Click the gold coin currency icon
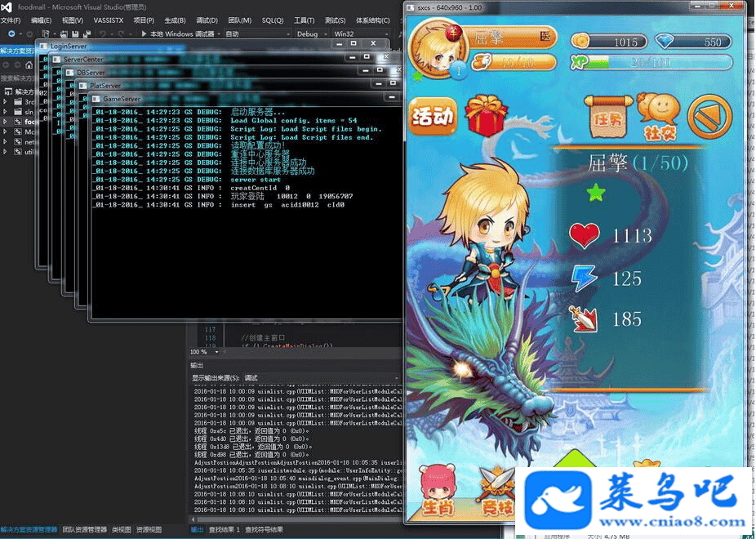The height and width of the screenshot is (539, 756). coord(581,41)
